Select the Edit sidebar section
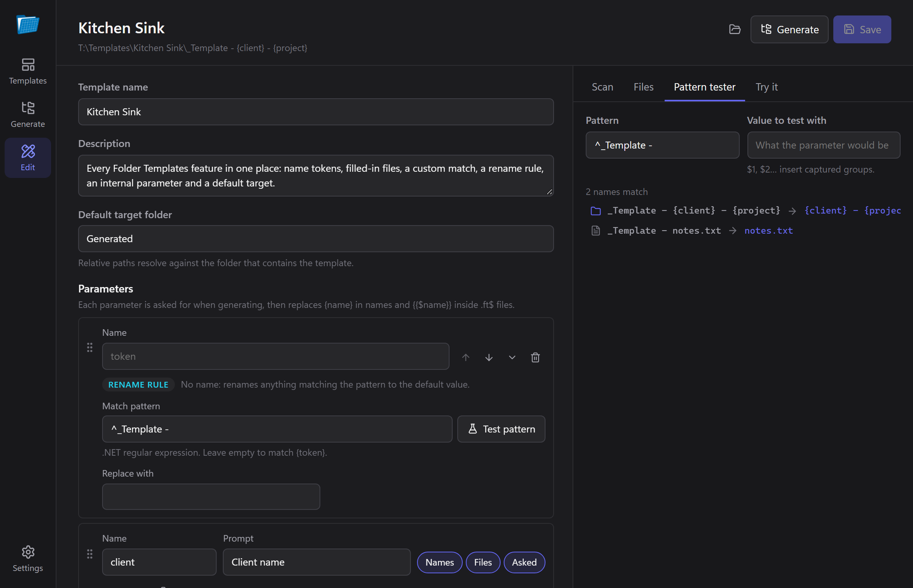 pos(28,158)
